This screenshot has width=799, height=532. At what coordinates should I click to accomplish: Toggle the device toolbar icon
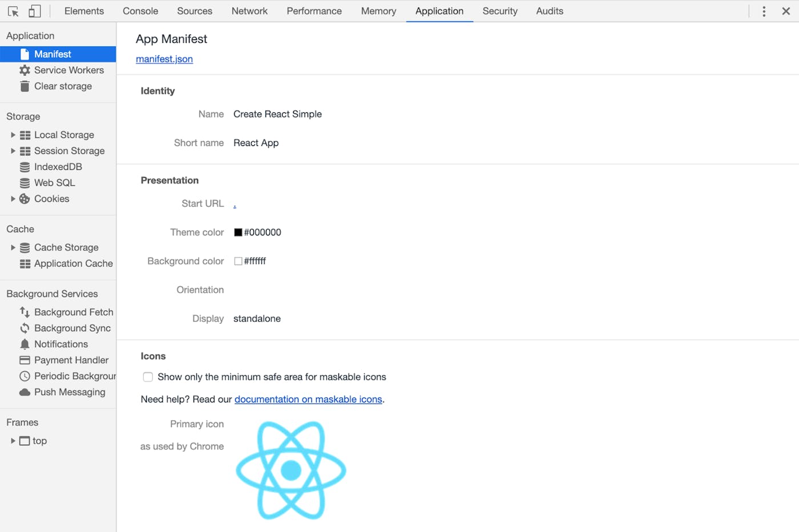35,11
